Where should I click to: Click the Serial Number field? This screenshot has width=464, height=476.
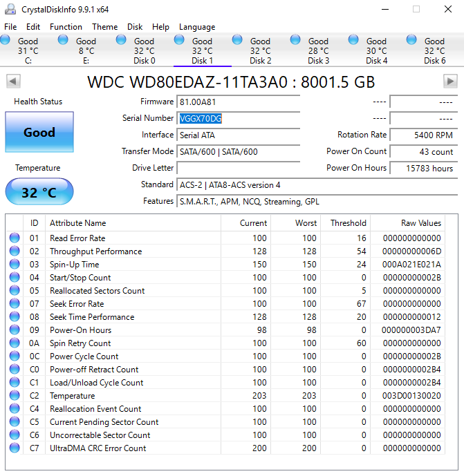tap(239, 118)
